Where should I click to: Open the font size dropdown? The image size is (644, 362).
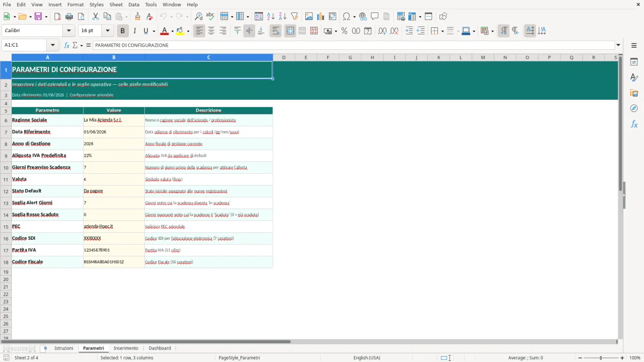click(108, 31)
